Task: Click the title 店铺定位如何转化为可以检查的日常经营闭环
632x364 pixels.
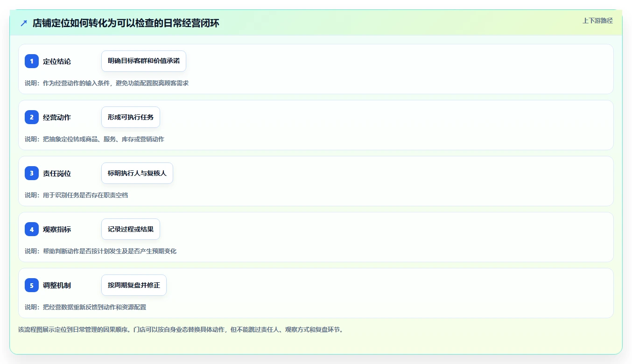Action: 126,23
